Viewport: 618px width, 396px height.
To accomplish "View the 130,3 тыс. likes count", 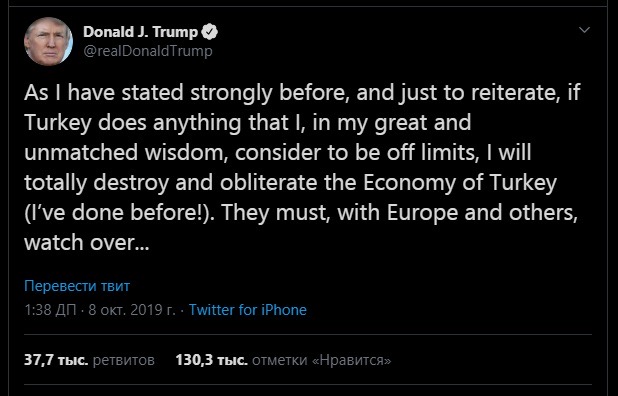I will [212, 360].
